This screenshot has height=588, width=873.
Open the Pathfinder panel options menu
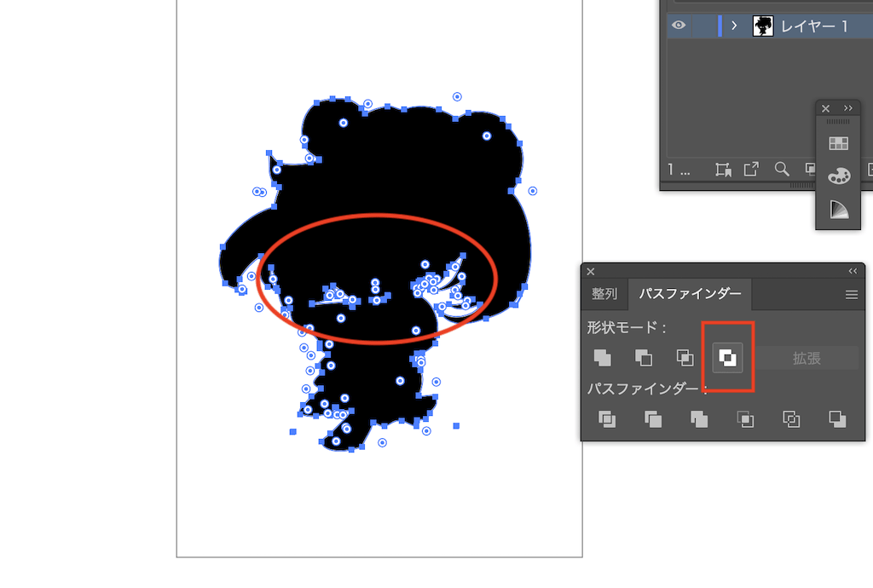tap(852, 295)
